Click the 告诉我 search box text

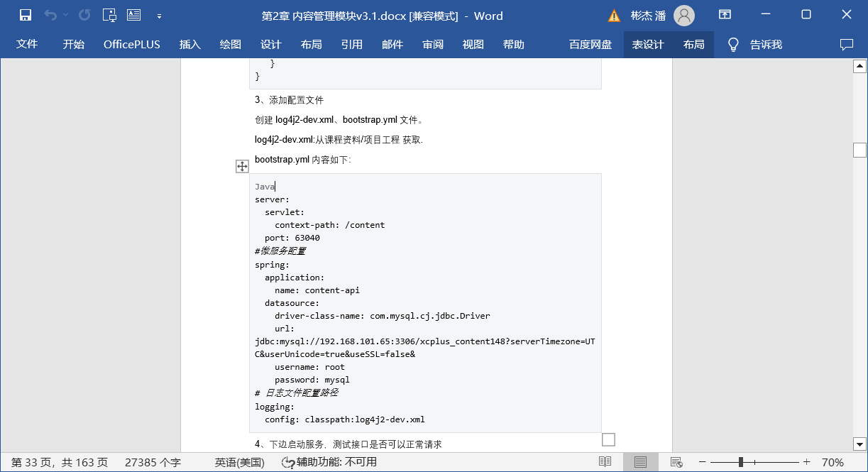[x=766, y=44]
